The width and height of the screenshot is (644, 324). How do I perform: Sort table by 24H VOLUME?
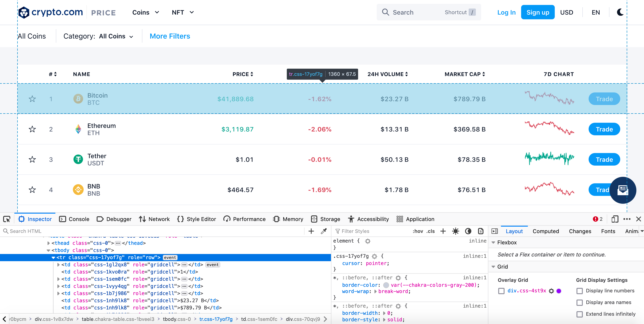coord(387,74)
